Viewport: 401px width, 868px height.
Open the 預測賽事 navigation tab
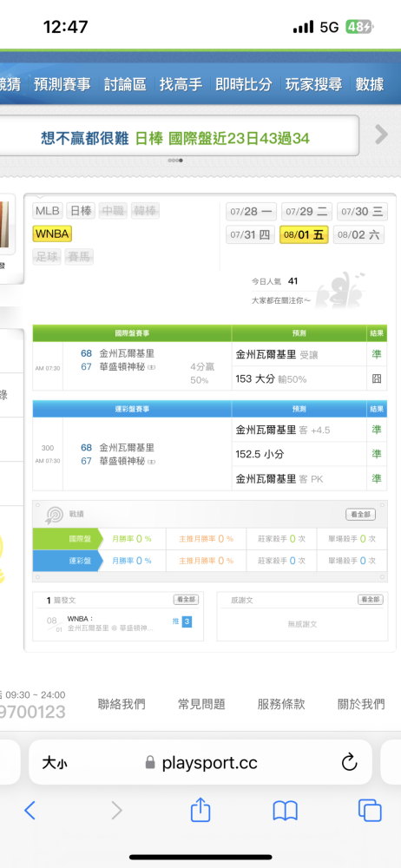62,84
